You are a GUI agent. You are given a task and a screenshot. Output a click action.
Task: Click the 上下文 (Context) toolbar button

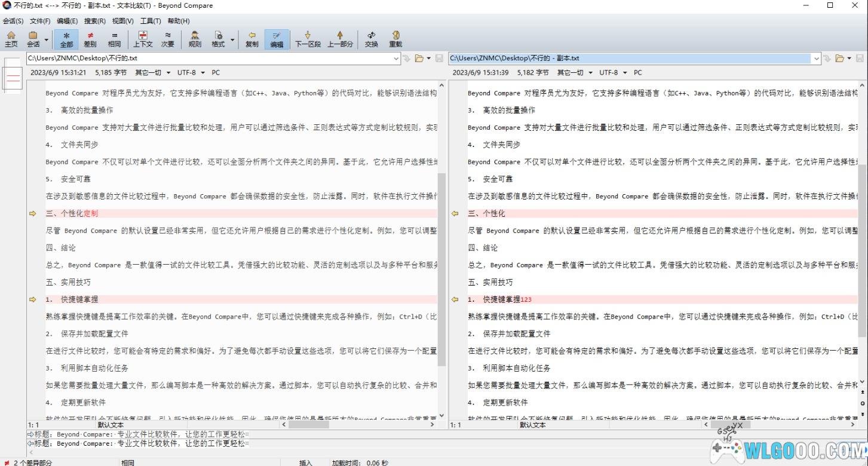coord(143,39)
